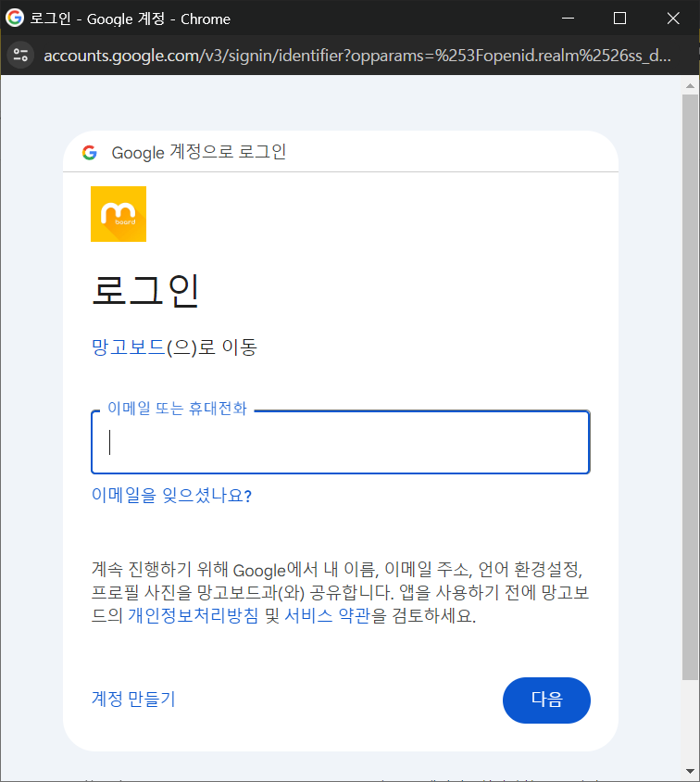Click the Chrome window title Google icon
The width and height of the screenshot is (700, 782).
pos(15,18)
